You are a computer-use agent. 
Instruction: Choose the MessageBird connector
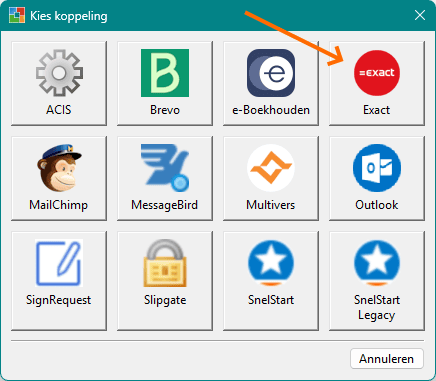(165, 178)
